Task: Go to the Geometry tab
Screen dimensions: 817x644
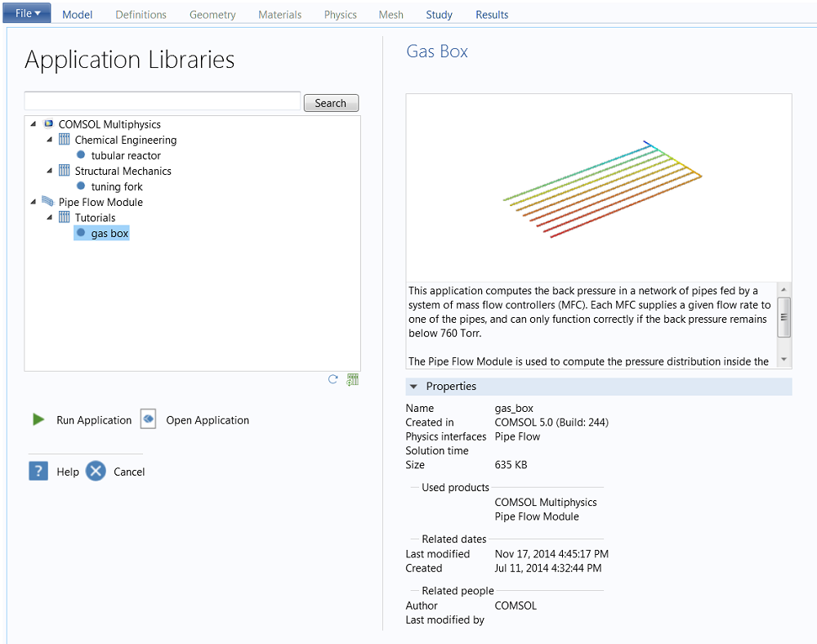Action: (x=212, y=15)
